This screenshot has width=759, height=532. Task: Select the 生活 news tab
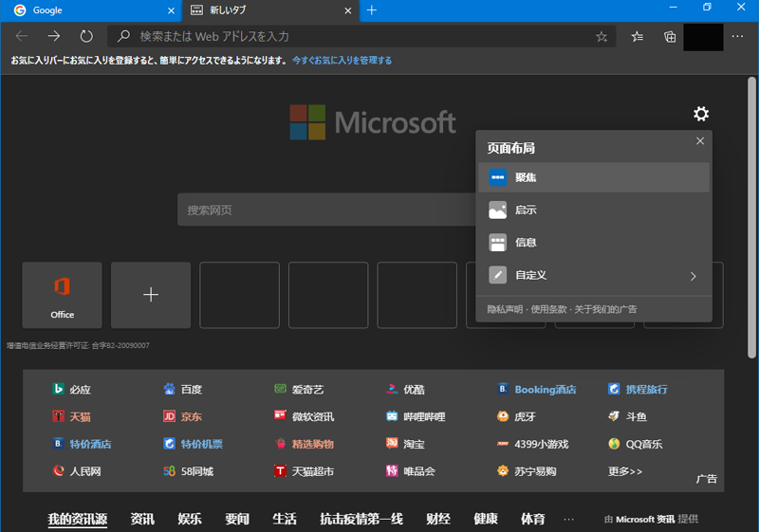[285, 519]
